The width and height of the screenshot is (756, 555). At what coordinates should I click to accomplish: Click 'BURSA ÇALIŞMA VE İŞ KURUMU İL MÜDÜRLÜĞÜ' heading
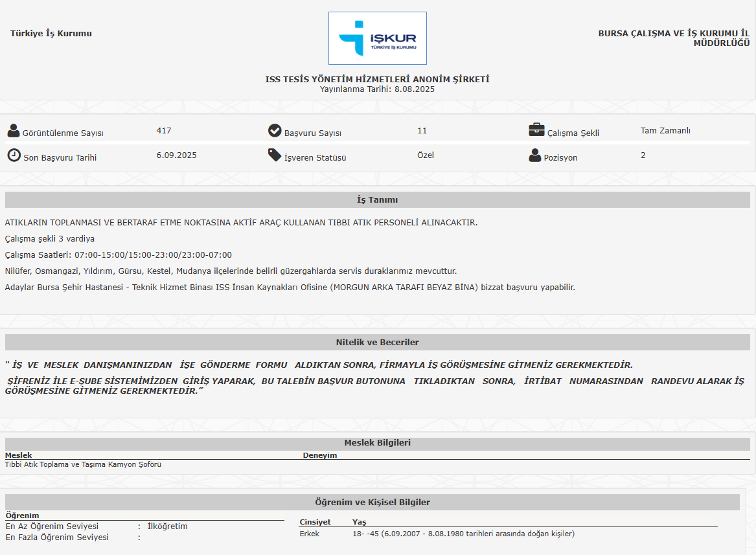coord(674,38)
